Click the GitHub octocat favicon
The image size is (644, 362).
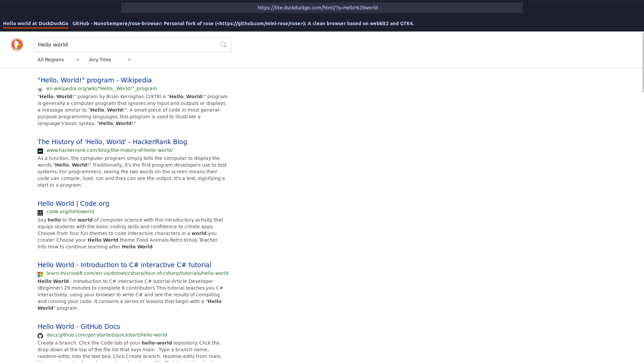40,336
